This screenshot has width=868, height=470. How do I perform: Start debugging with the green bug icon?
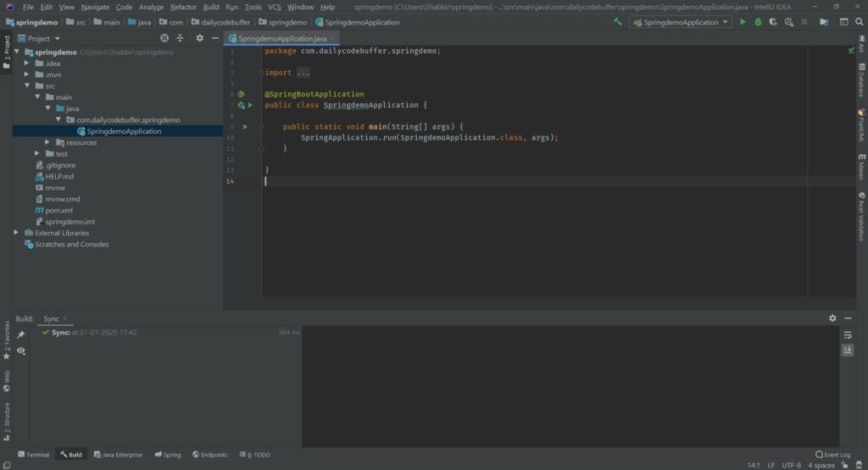click(758, 22)
